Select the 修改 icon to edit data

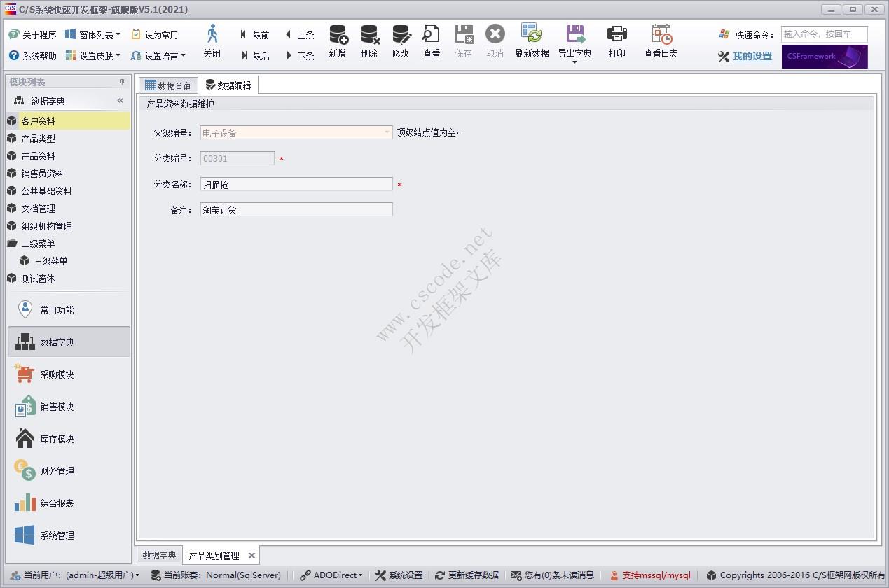400,42
